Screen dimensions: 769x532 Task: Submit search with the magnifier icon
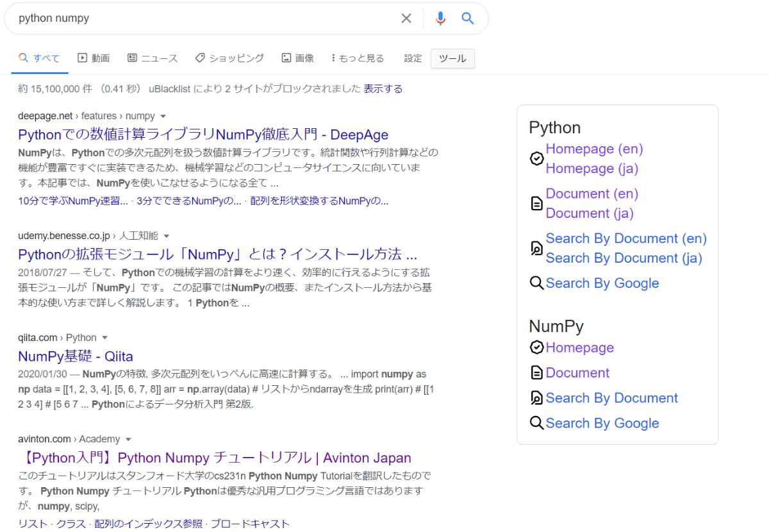coord(468,19)
